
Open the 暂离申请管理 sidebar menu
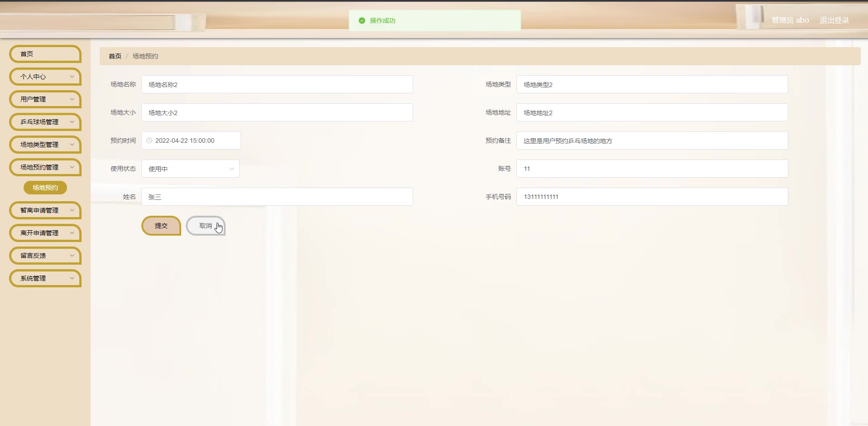tap(45, 210)
